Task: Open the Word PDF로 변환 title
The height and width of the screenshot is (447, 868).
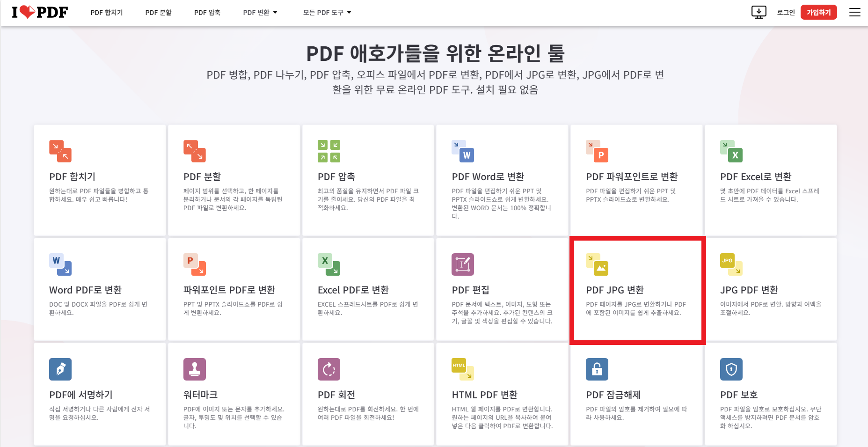Action: pyautogui.click(x=86, y=290)
